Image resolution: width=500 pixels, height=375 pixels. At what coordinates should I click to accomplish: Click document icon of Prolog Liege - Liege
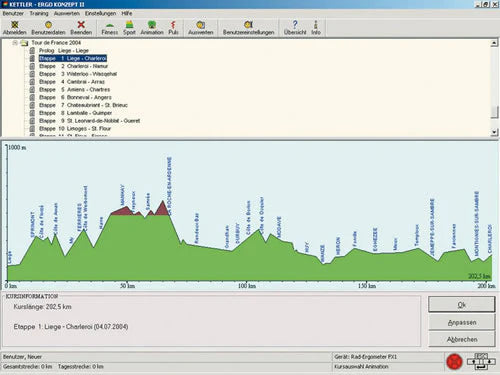[x=32, y=51]
